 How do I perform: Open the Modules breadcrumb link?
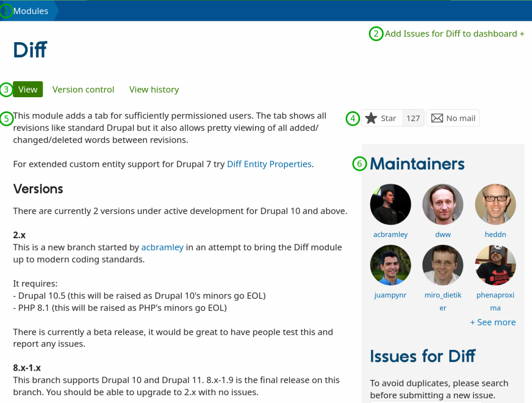[31, 11]
